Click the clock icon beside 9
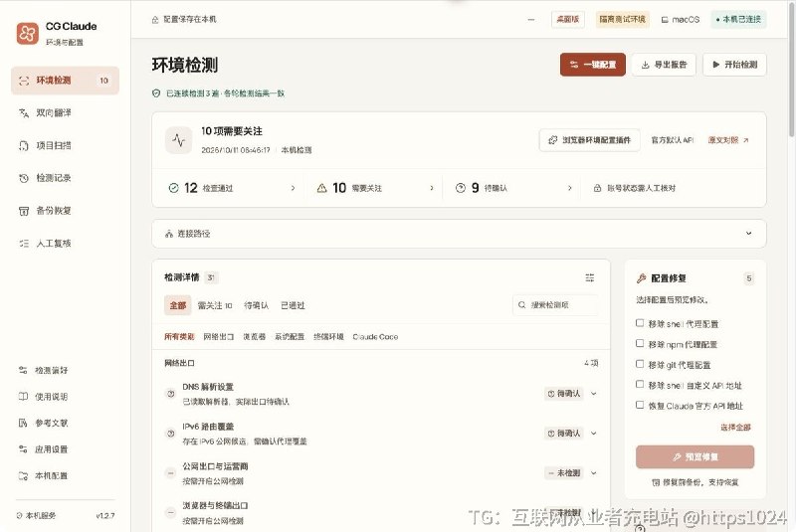 point(461,188)
